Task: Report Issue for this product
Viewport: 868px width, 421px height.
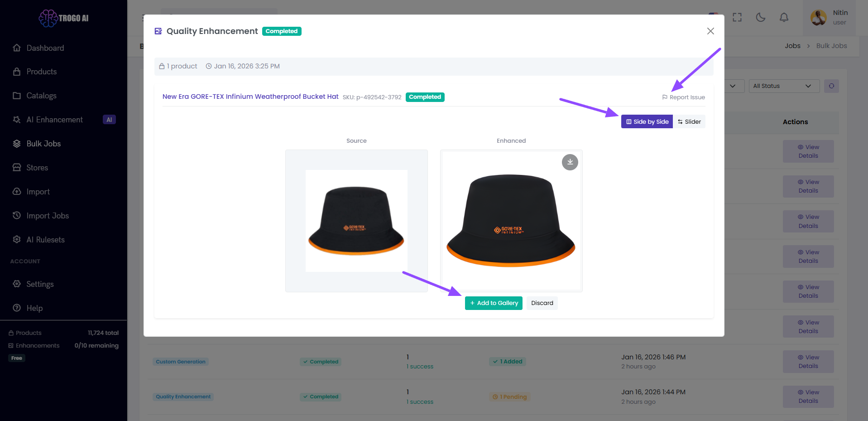Action: click(683, 97)
